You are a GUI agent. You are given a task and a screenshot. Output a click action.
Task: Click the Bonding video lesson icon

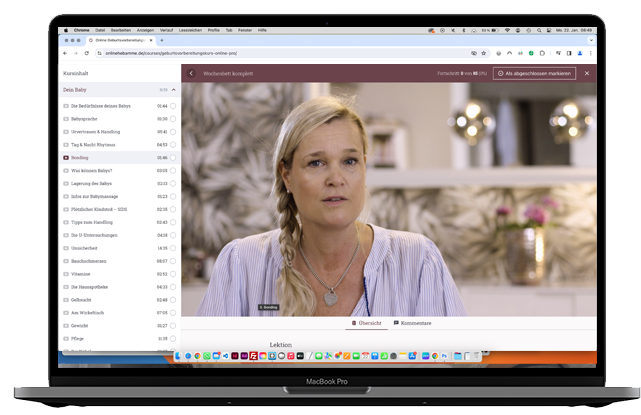point(66,157)
